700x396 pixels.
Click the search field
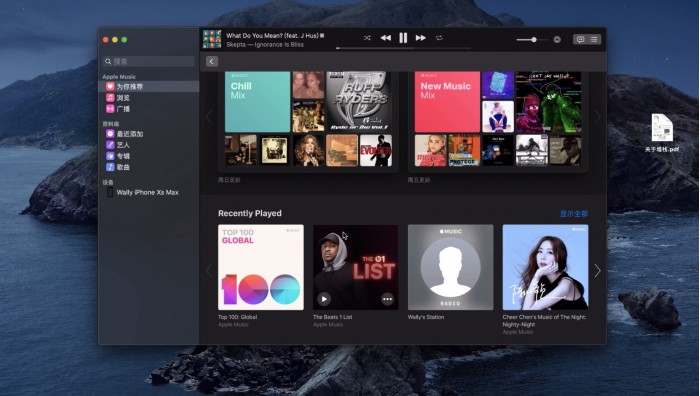click(x=149, y=61)
